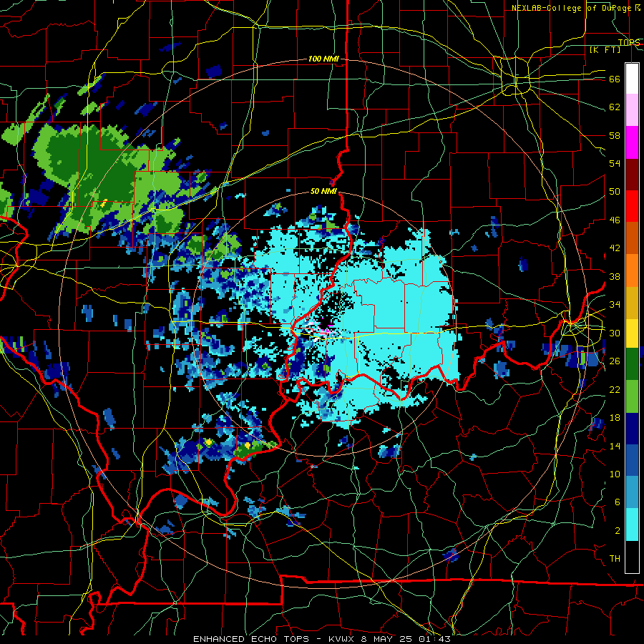The image size is (644, 644).
Task: Pick the cyan 2 kft legend swatch
Action: click(632, 525)
